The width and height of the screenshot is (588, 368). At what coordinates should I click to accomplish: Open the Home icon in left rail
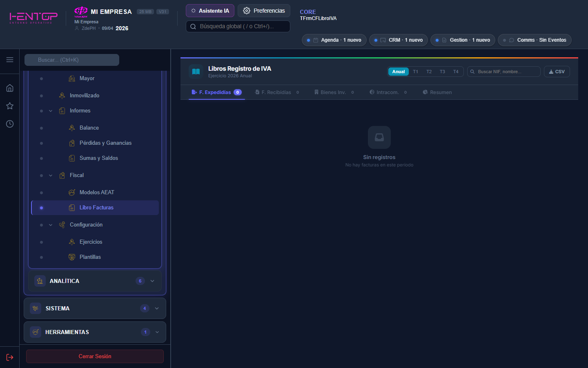(x=10, y=88)
